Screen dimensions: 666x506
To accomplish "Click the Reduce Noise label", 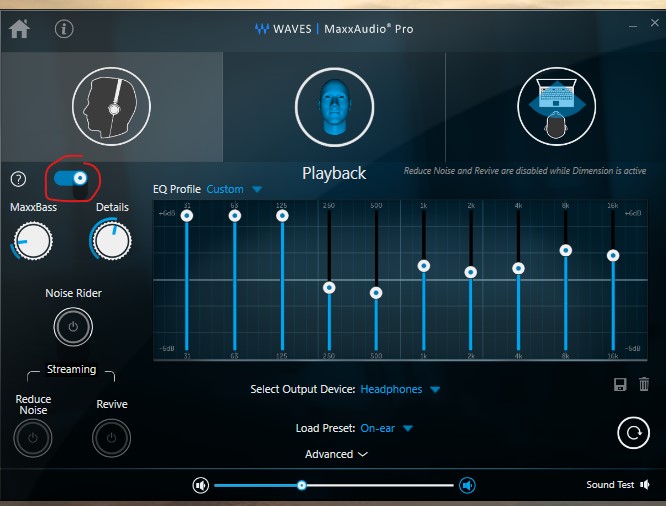I will 33,404.
